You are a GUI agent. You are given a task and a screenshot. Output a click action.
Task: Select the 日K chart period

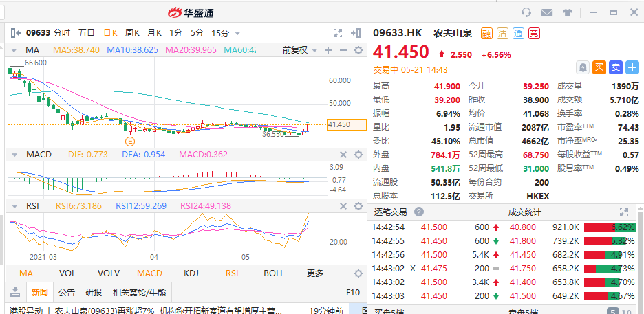click(x=110, y=33)
